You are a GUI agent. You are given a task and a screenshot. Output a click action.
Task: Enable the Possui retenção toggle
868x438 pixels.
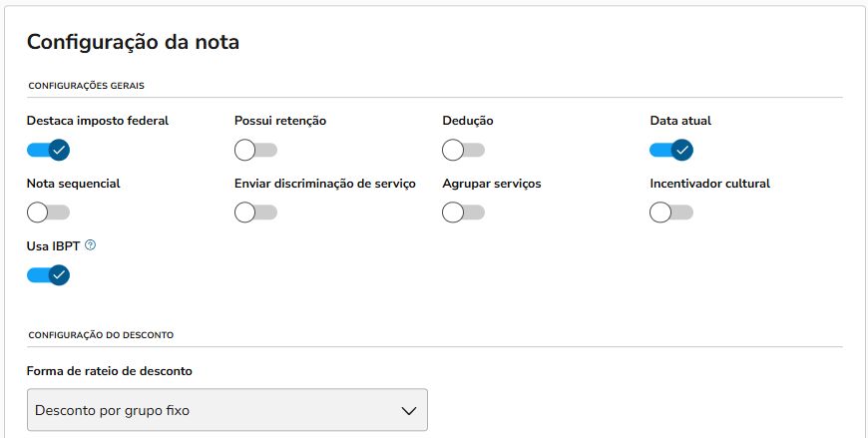click(x=255, y=150)
